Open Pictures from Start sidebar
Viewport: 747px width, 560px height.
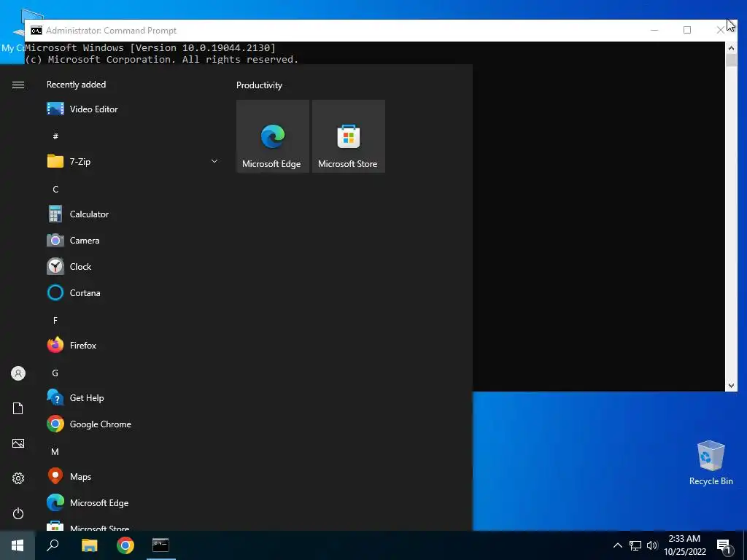click(x=18, y=443)
